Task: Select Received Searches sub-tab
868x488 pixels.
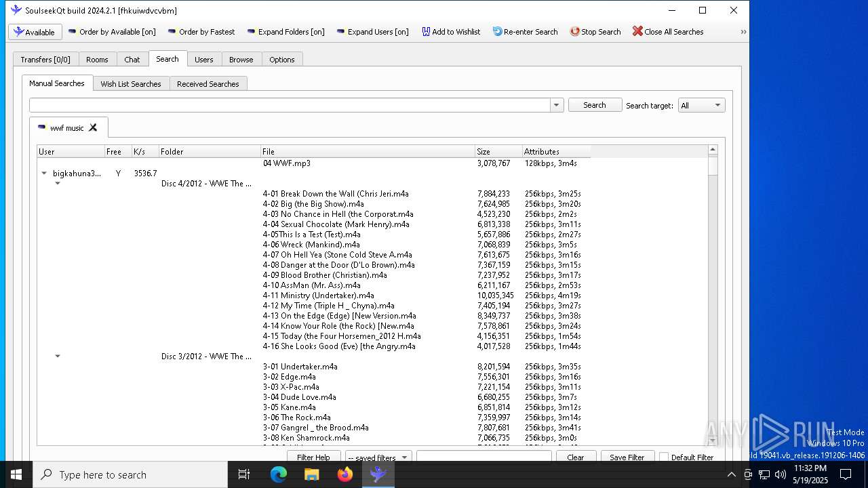Action: [x=208, y=84]
